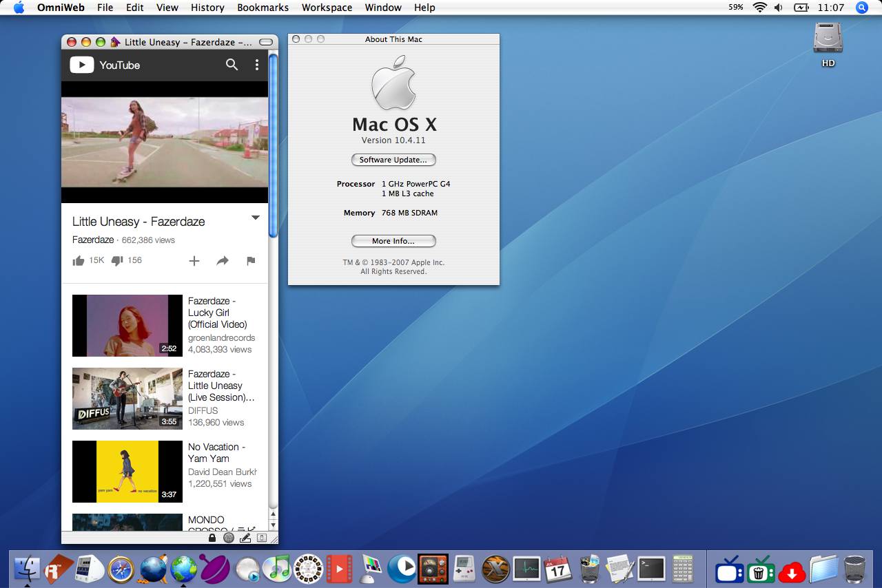The image size is (882, 588).
Task: Open Finder from the Dock
Action: click(x=28, y=569)
